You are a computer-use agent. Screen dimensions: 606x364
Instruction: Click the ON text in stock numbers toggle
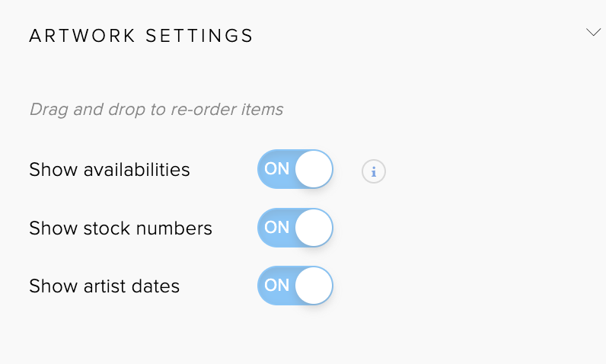tap(277, 228)
